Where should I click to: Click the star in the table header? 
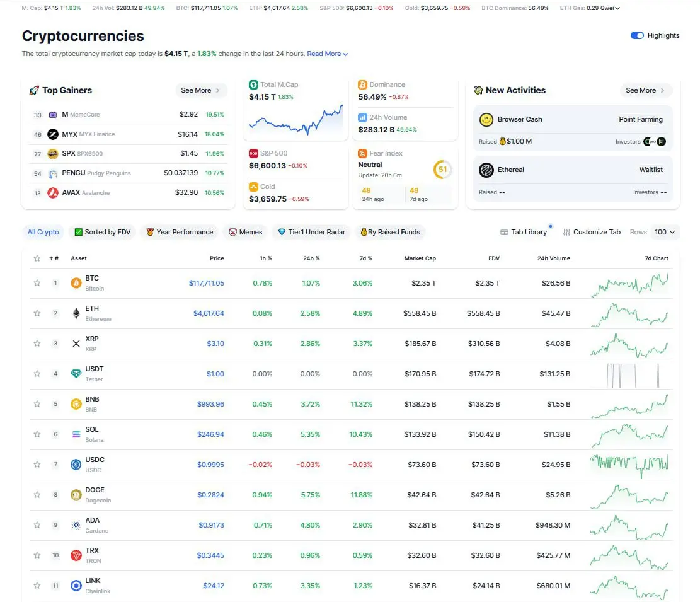tap(37, 258)
